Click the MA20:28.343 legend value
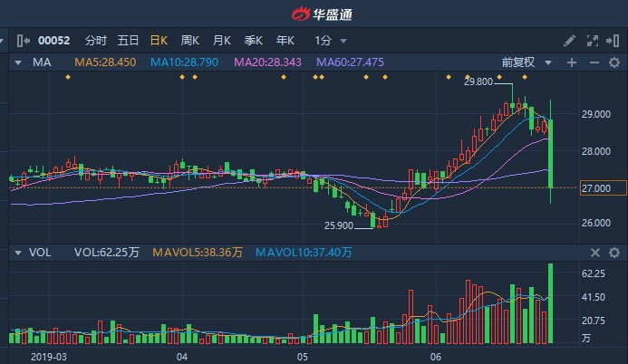628x364 pixels. coord(267,62)
